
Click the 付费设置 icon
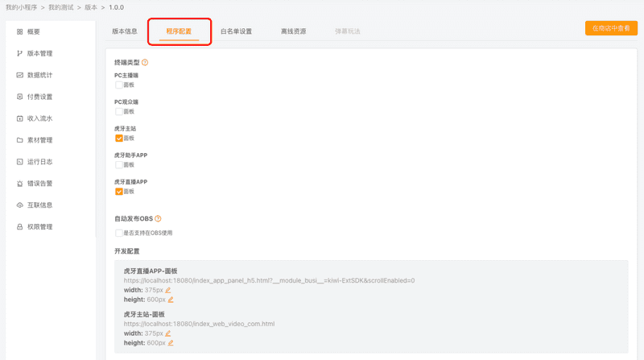coord(19,97)
